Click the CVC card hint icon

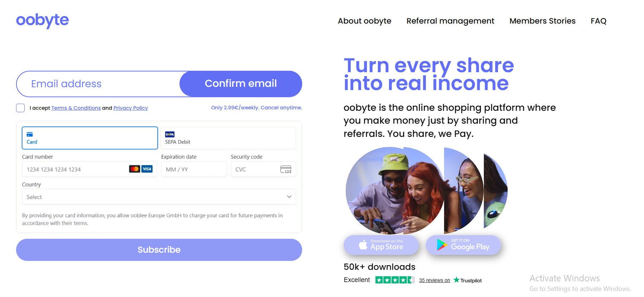tap(286, 169)
